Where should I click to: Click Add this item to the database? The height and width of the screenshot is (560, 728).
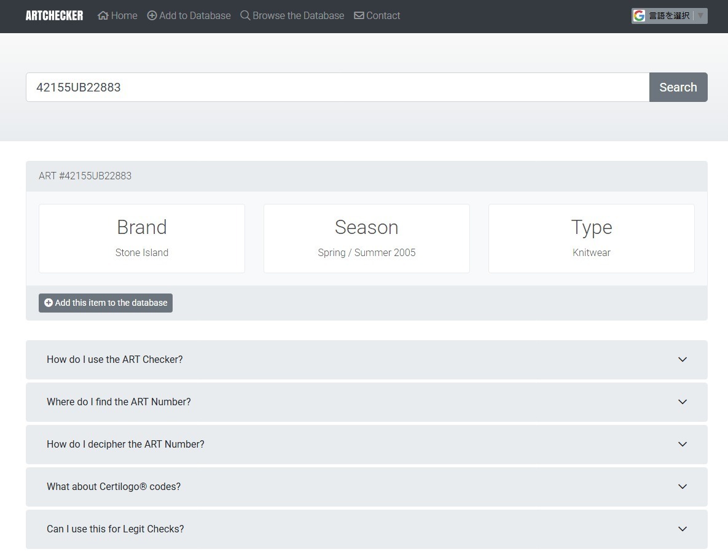pyautogui.click(x=106, y=303)
